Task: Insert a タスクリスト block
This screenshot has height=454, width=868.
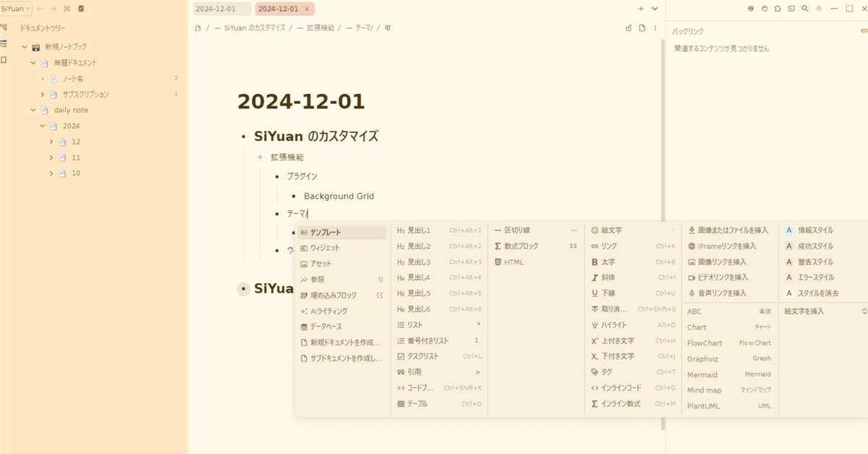Action: [x=439, y=356]
